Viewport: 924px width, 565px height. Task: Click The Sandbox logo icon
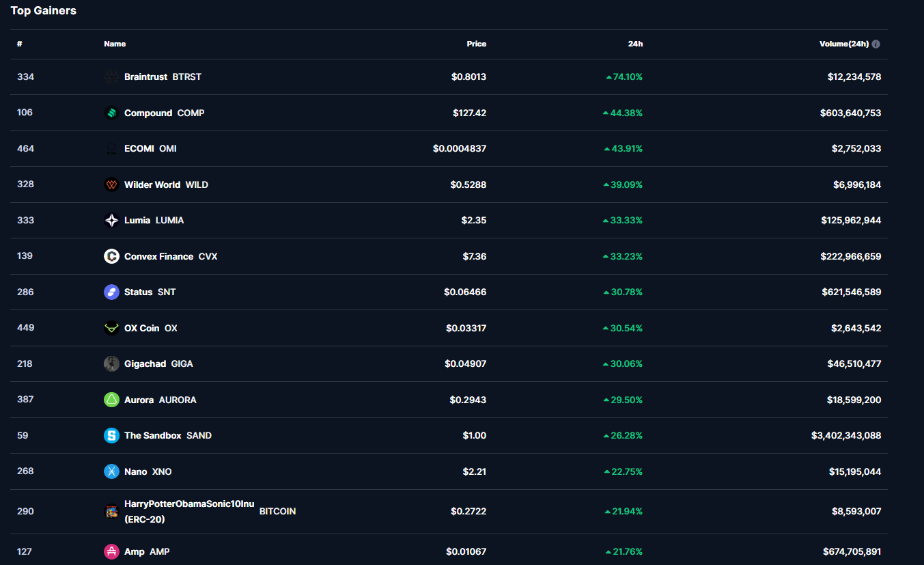(x=111, y=436)
